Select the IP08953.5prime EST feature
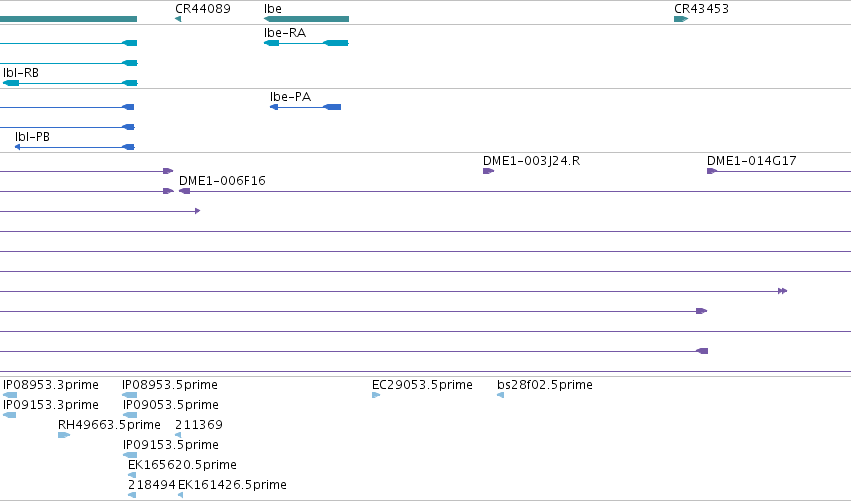The width and height of the screenshot is (851, 501). click(x=130, y=395)
